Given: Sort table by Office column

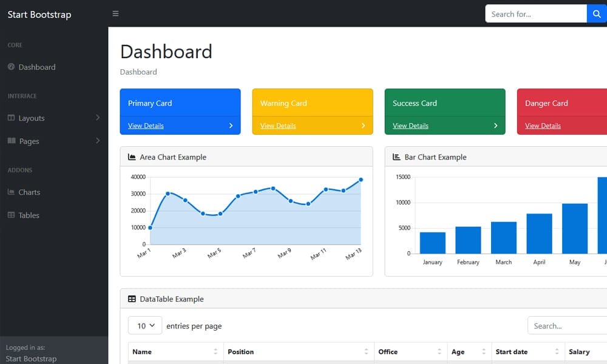Looking at the screenshot, I should (x=439, y=352).
